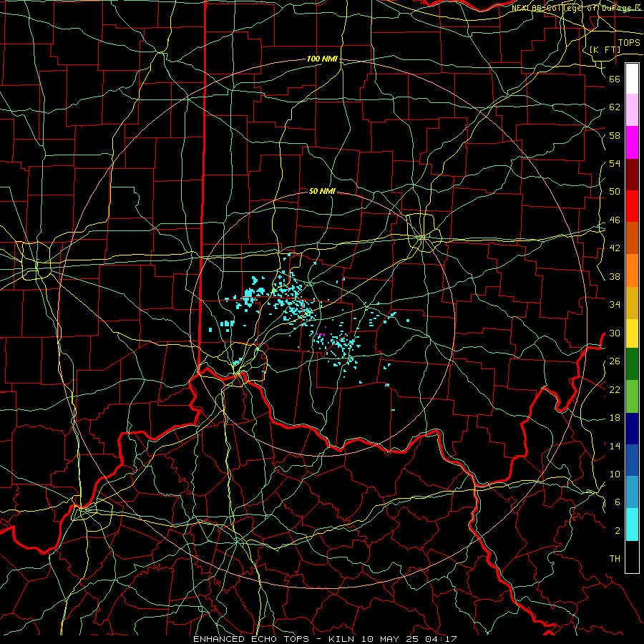This screenshot has width=644, height=644.
Task: Click the legend value "54"
Action: coord(615,163)
